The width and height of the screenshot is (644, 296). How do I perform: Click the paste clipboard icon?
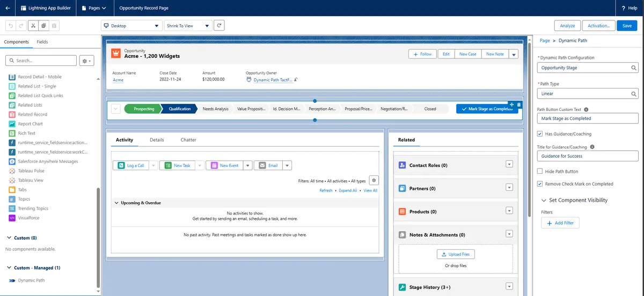coord(55,25)
